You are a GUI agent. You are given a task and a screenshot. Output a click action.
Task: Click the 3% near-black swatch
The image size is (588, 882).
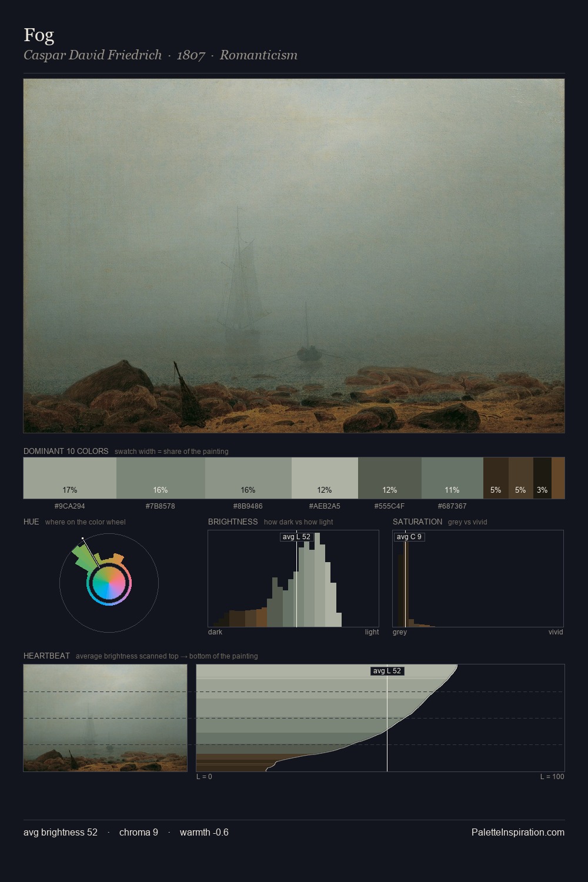pyautogui.click(x=542, y=478)
